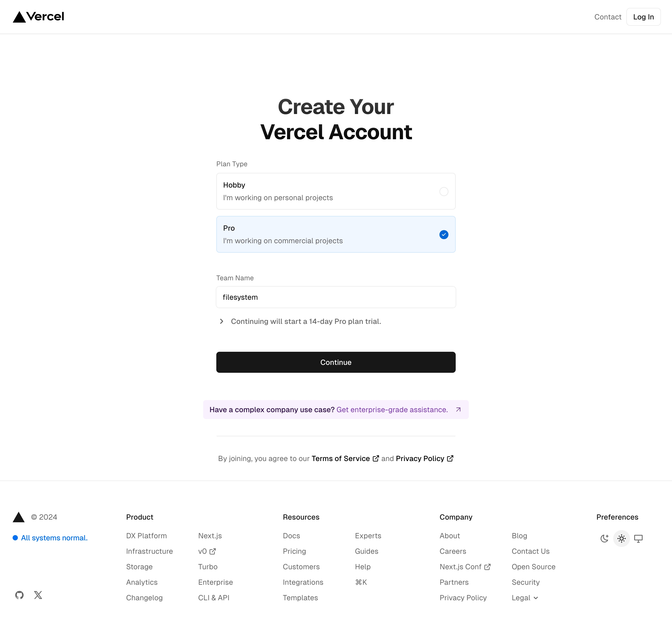Open Contact Us footer link
Screen dimensions: 672x631
click(530, 551)
